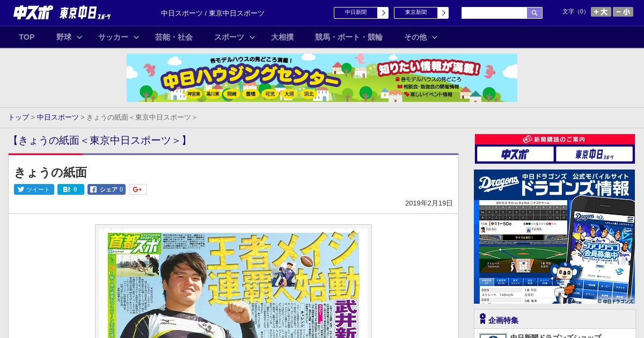Decrease text size with －小 button
The width and height of the screenshot is (644, 338).
(623, 12)
